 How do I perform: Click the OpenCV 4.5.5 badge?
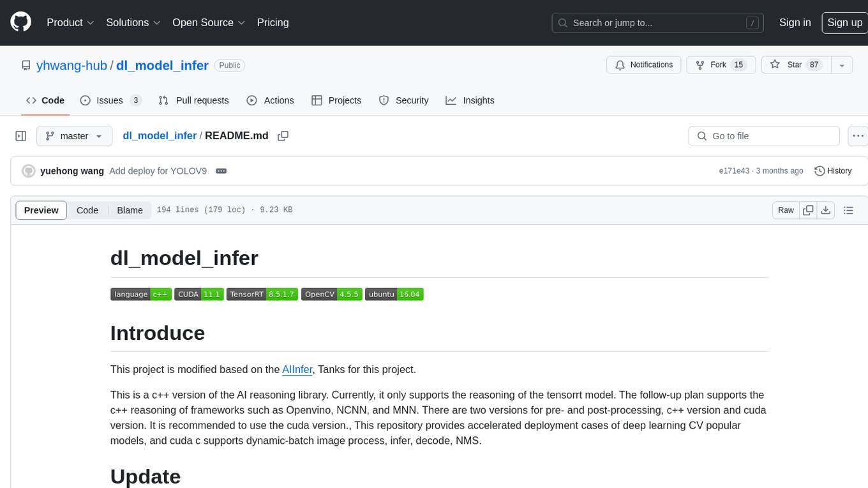tap(332, 294)
